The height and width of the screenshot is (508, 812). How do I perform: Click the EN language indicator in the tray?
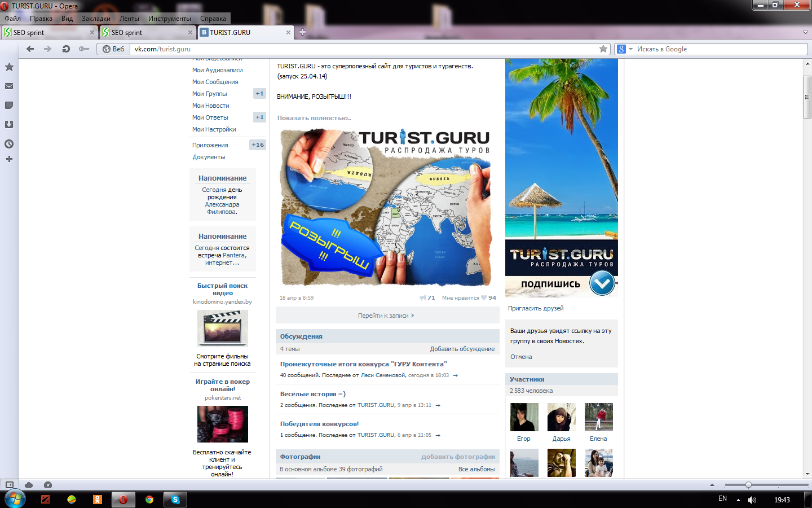[x=723, y=499]
